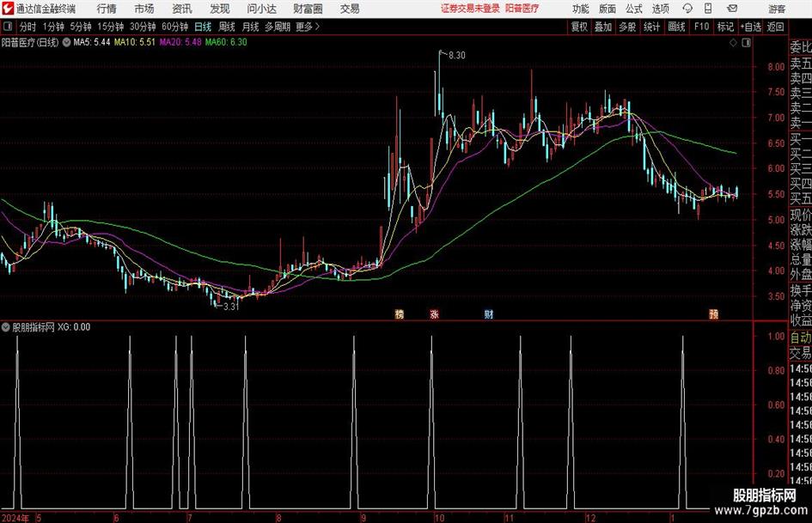
Task: Click the 阳普医疗 stock name in title bar
Action: coord(522,9)
